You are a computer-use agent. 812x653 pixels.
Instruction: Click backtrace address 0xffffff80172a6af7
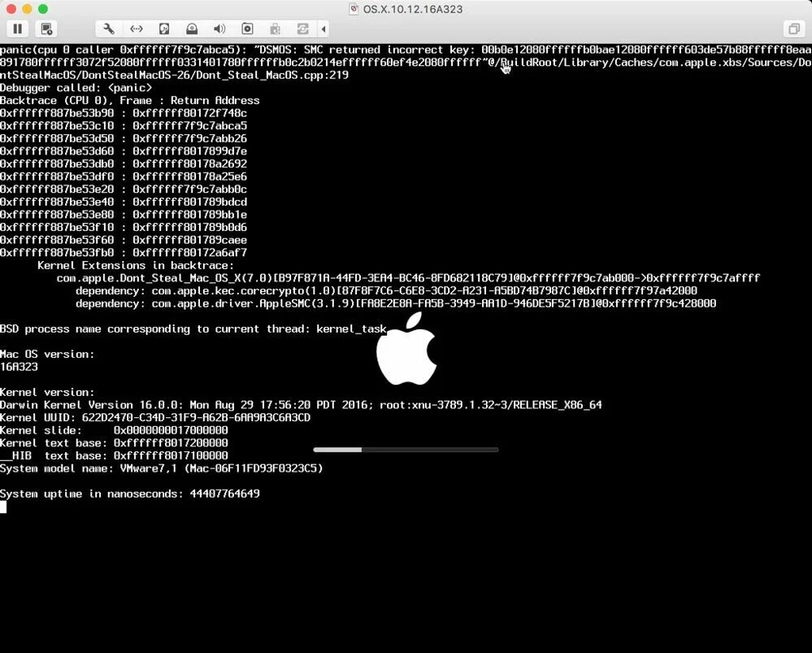[189, 253]
